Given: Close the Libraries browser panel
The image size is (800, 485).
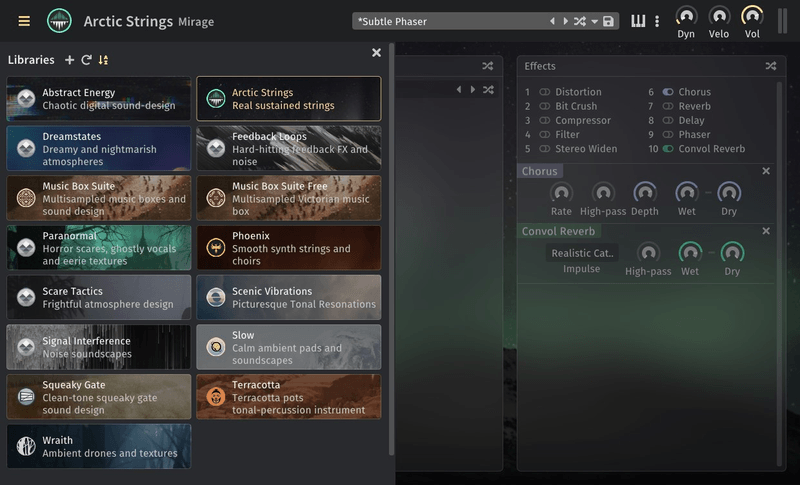Looking at the screenshot, I should [376, 53].
